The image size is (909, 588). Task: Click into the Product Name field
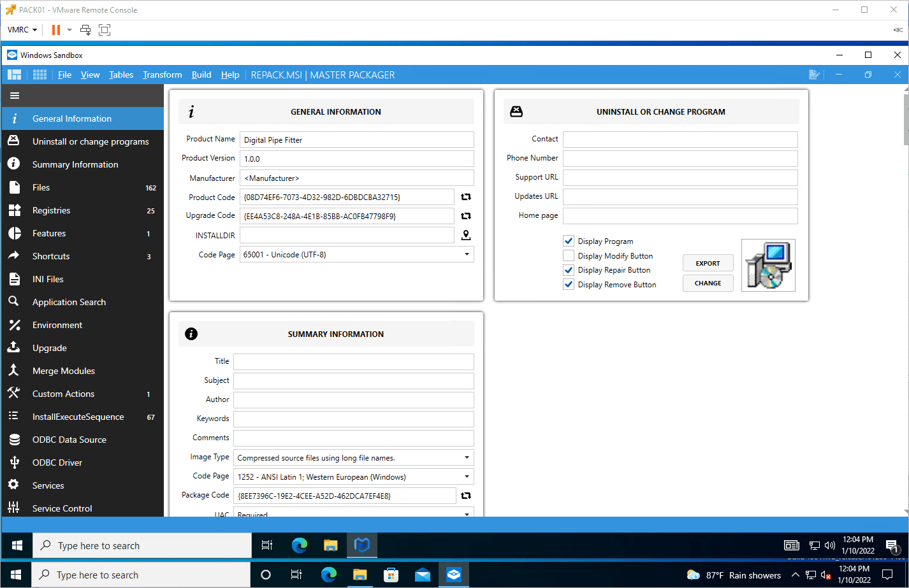click(356, 140)
